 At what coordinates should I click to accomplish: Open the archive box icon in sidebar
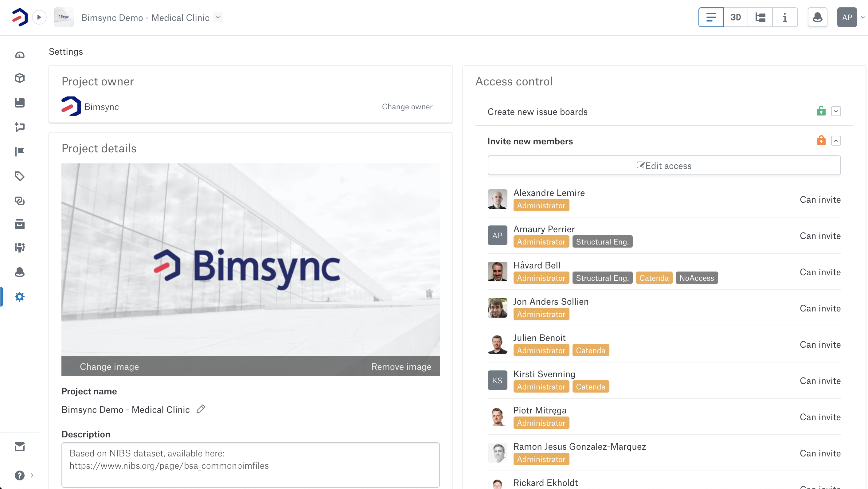pos(20,224)
